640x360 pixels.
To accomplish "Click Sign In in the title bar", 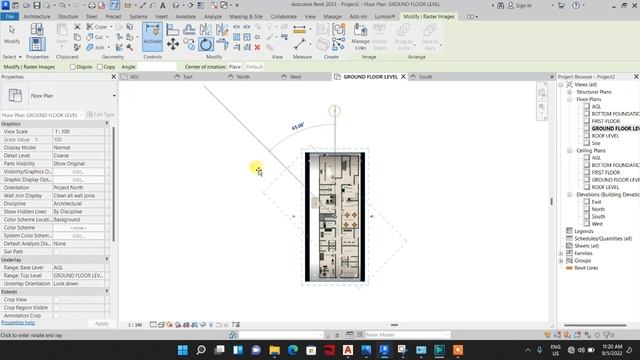I will 520,6.
